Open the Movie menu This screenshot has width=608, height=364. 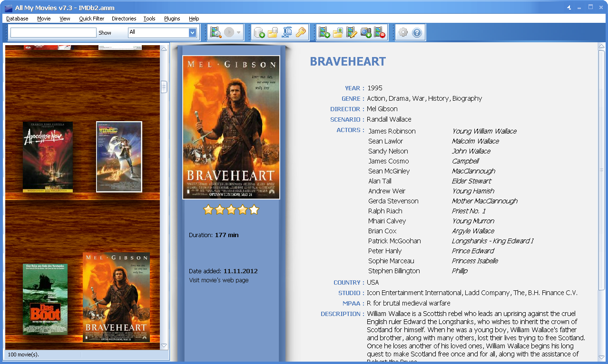click(44, 19)
